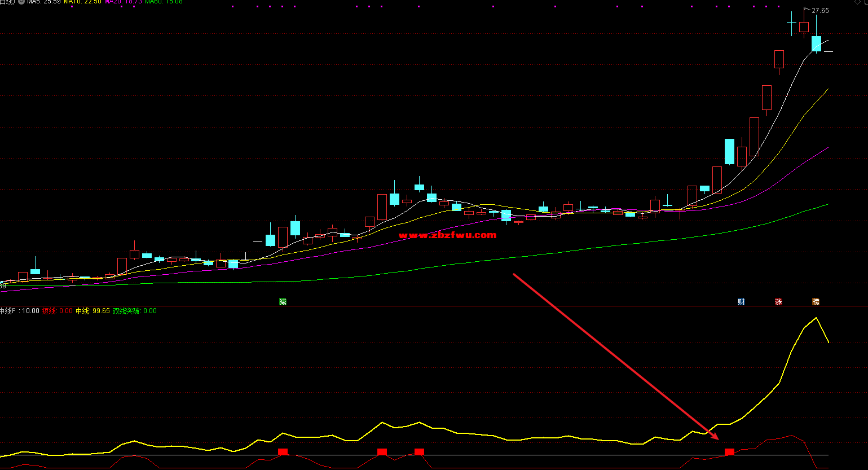The height and width of the screenshot is (470, 868).
Task: Open the period dropdown beside MA5
Action: pos(21,2)
